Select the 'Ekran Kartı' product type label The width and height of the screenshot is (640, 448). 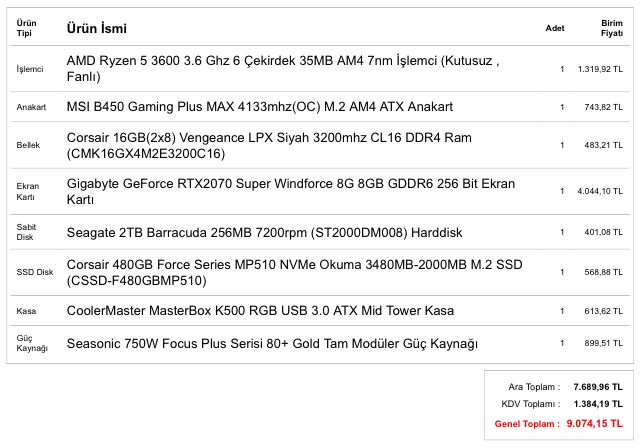click(x=28, y=191)
